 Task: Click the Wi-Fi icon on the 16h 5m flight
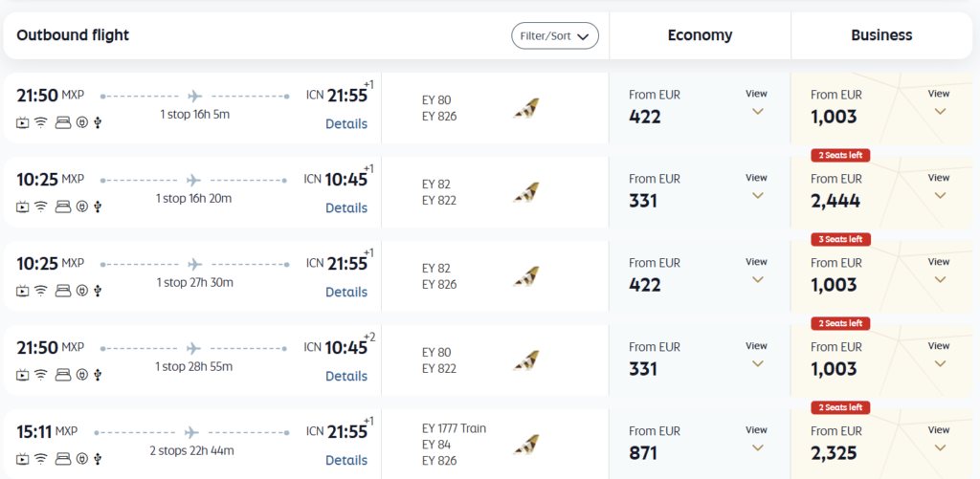(x=41, y=121)
